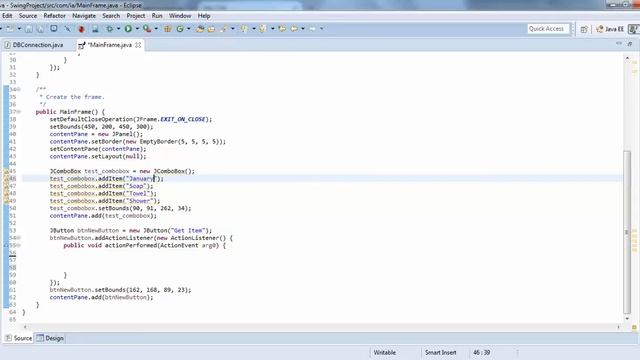The image size is (640, 360).
Task: Navigate Back with the yellow arrow icon
Action: [x=294, y=29]
